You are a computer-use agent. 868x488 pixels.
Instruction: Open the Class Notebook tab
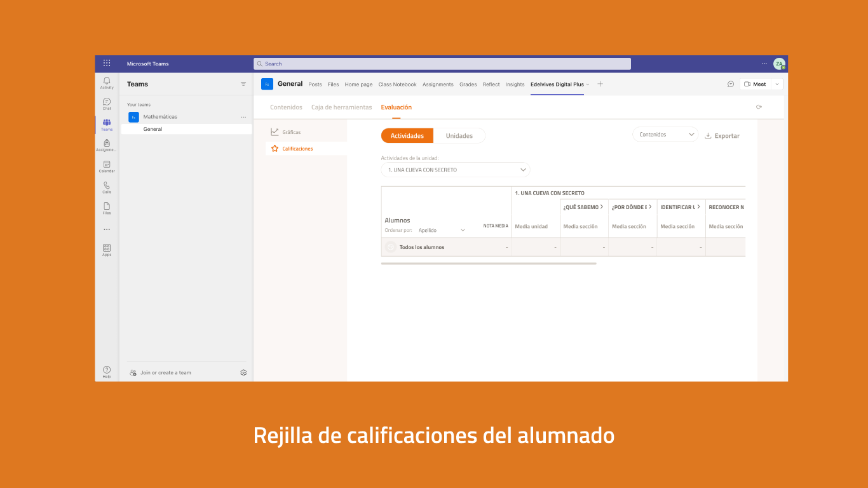pyautogui.click(x=397, y=85)
